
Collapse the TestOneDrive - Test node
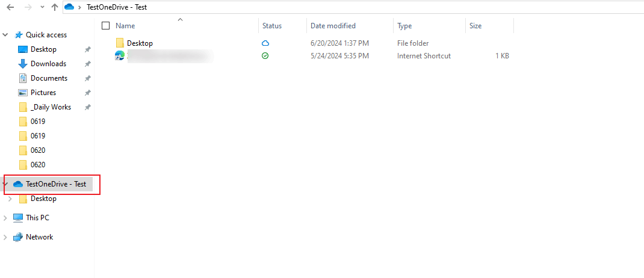[5, 184]
